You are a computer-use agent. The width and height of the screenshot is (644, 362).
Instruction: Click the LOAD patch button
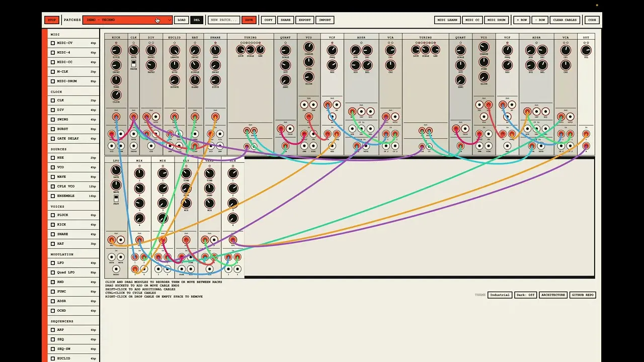(x=182, y=20)
